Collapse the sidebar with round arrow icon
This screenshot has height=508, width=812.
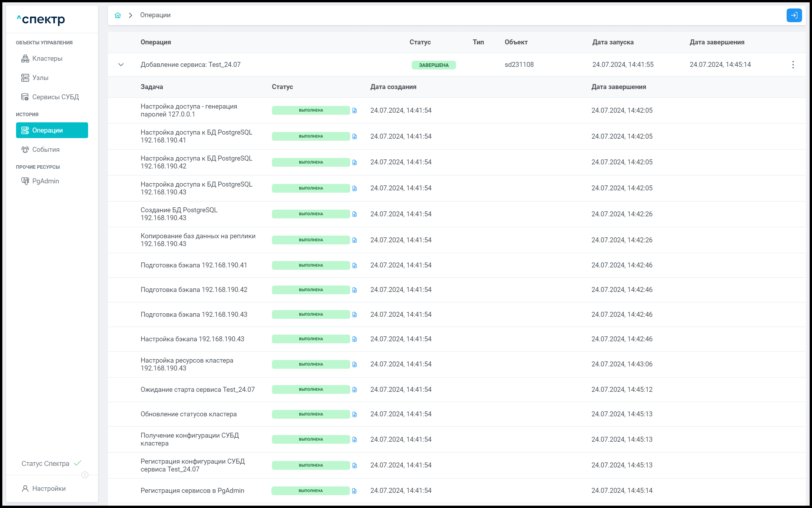coord(85,475)
